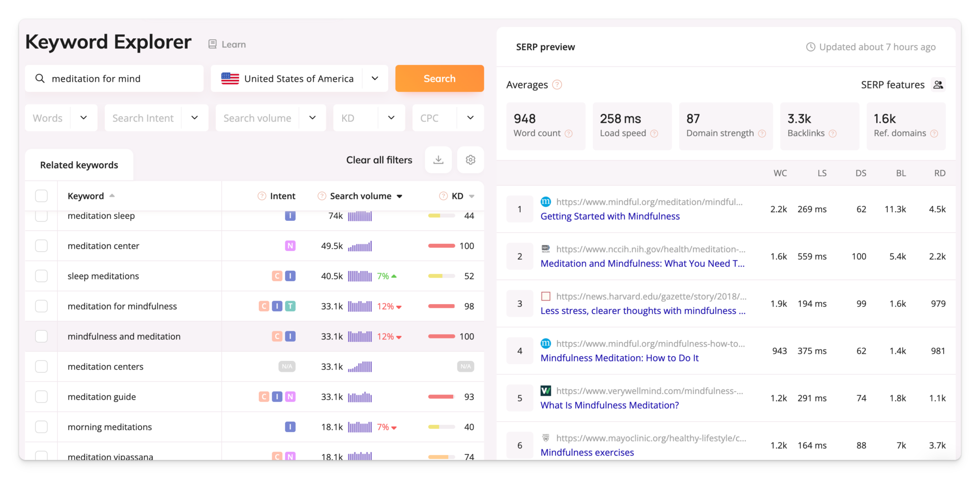980x479 pixels.
Task: Open the Learn documentation icon
Action: tap(212, 44)
